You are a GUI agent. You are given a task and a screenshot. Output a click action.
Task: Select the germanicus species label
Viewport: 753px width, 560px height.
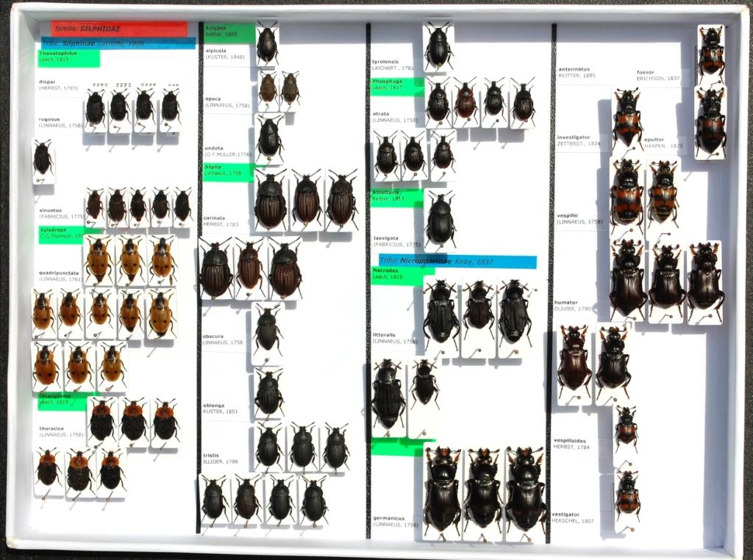(x=390, y=521)
